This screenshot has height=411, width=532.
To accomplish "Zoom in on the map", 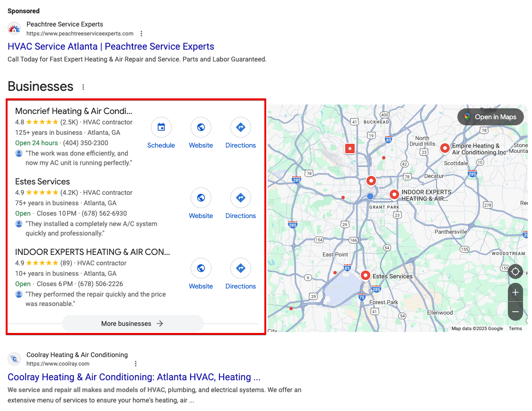I will [x=515, y=292].
